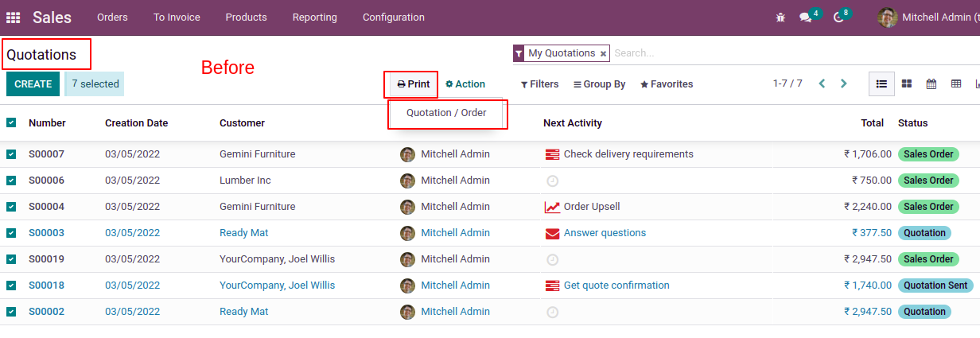Open the debug bug icon menu

(x=780, y=17)
